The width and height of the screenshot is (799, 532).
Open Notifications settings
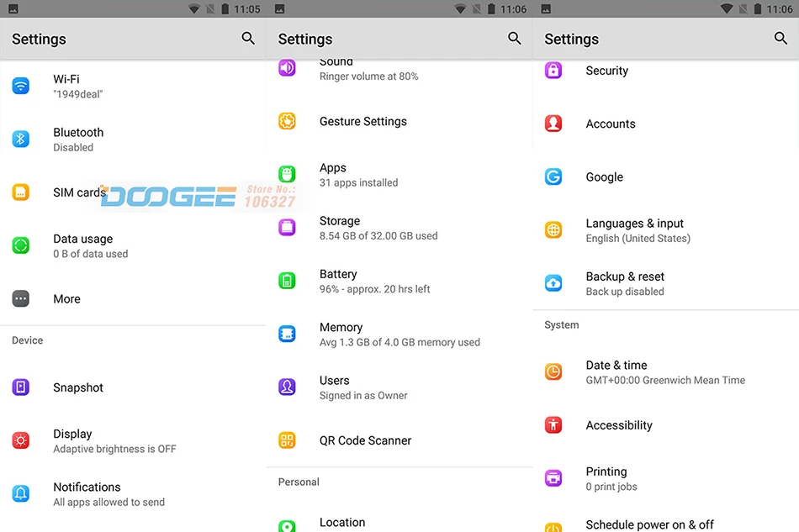(x=133, y=494)
